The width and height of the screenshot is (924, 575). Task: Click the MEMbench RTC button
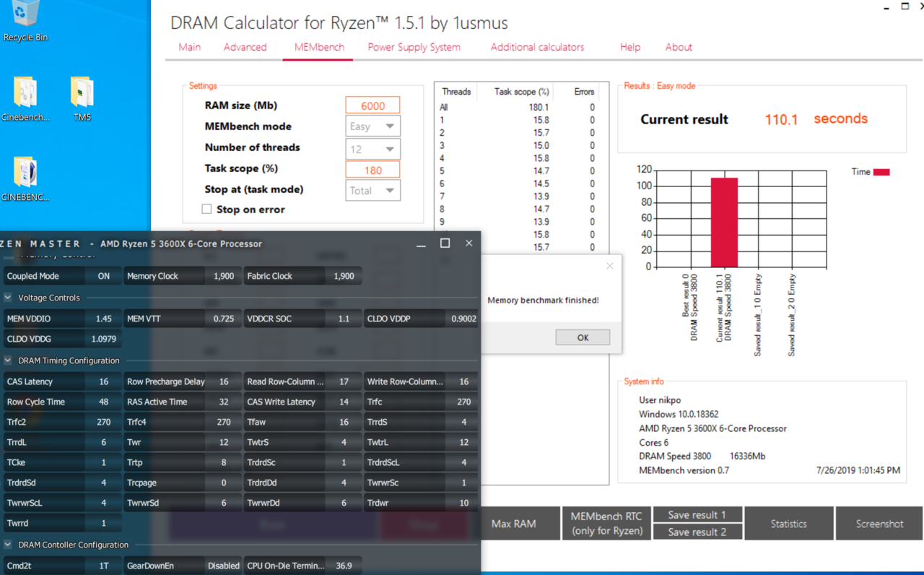pyautogui.click(x=606, y=524)
